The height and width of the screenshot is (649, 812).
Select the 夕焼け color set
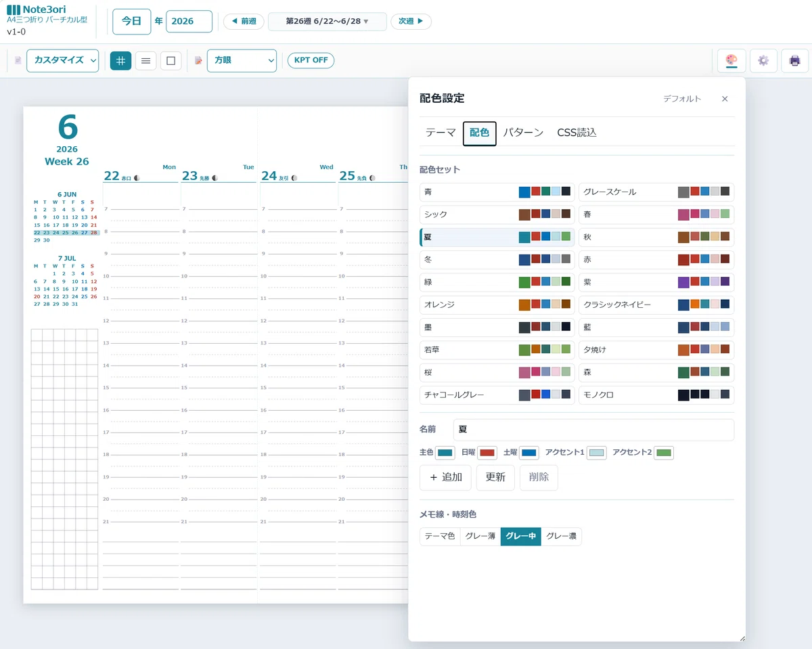coord(656,350)
